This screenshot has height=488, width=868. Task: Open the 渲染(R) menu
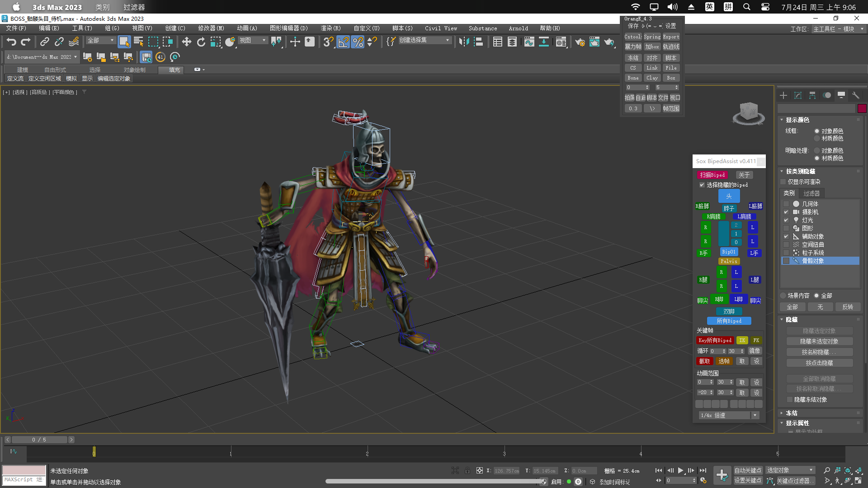pyautogui.click(x=330, y=28)
